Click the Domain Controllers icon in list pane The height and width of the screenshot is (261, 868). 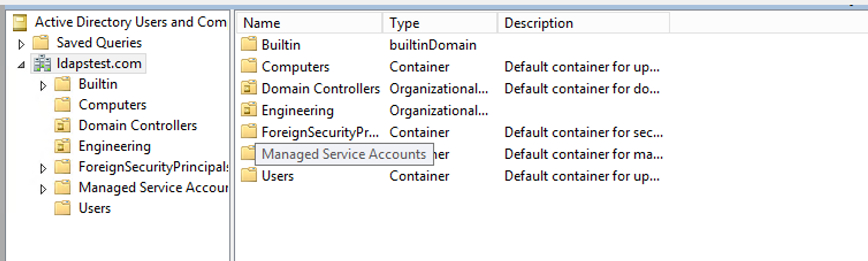249,89
